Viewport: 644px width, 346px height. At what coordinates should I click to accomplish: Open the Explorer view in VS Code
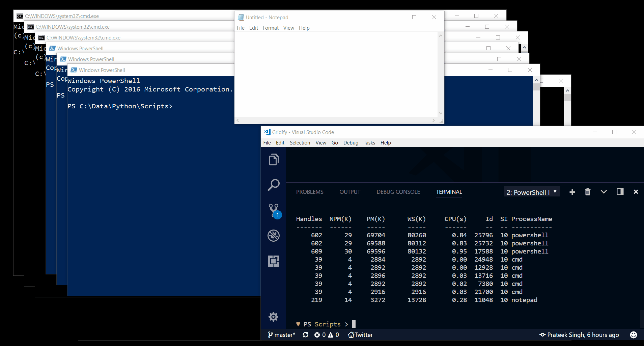274,159
